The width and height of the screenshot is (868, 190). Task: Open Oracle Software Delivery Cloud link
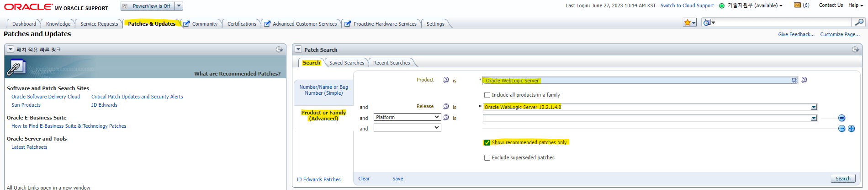tap(46, 97)
